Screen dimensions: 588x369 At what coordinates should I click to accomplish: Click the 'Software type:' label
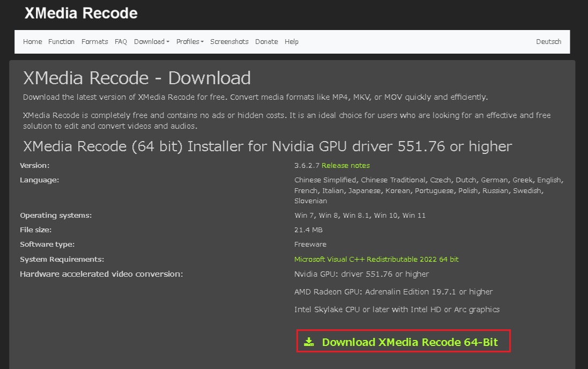pyautogui.click(x=47, y=245)
